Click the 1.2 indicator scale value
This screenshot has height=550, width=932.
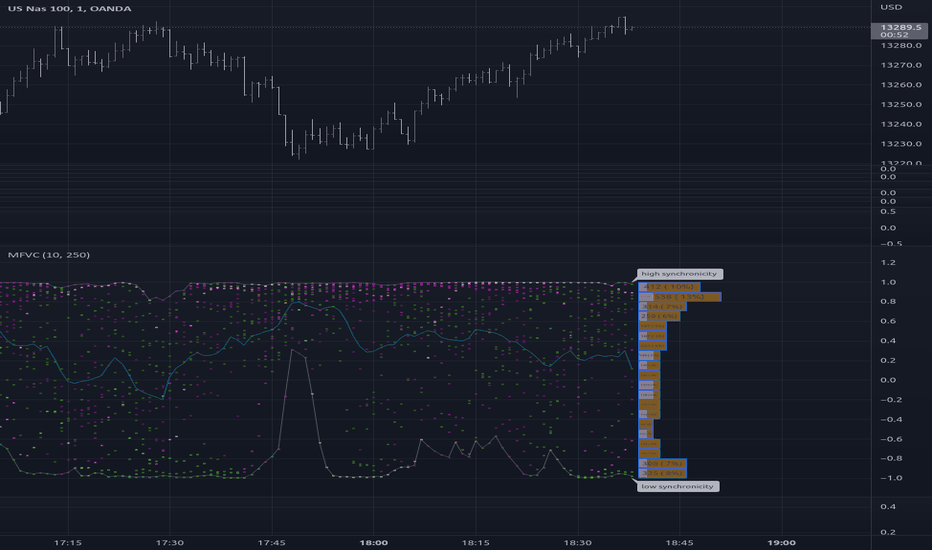click(x=888, y=262)
